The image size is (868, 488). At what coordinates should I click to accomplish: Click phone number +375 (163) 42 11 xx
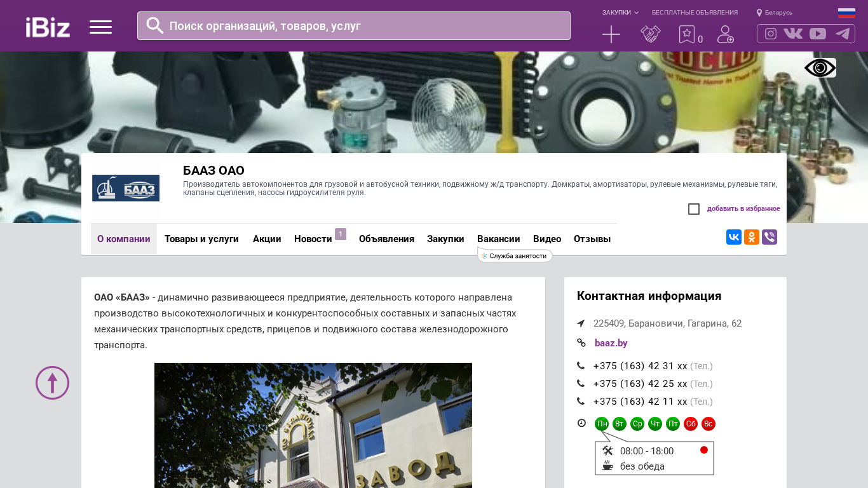(x=641, y=402)
